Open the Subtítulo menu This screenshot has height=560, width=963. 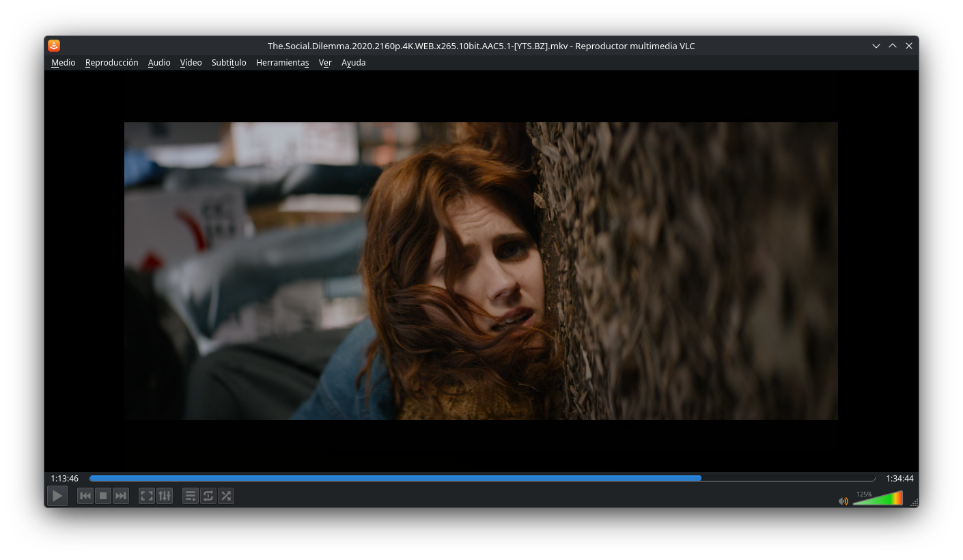229,63
